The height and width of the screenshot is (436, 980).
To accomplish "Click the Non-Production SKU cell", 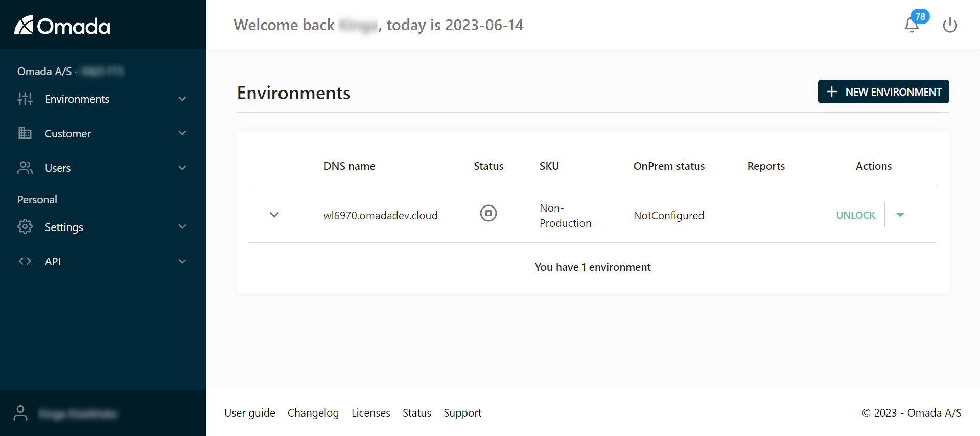I will coord(565,215).
